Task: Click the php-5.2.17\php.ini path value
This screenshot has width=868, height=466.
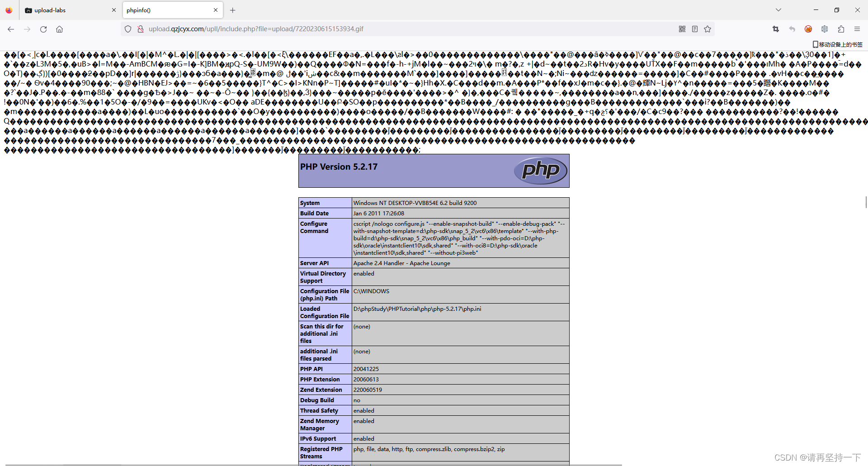Action: (x=417, y=309)
